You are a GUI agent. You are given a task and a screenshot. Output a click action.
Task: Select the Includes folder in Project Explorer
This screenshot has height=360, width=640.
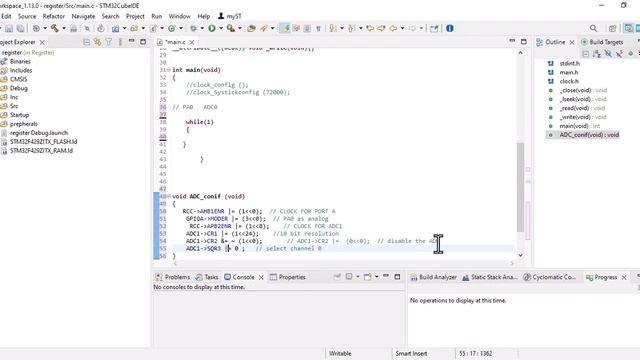(21, 70)
